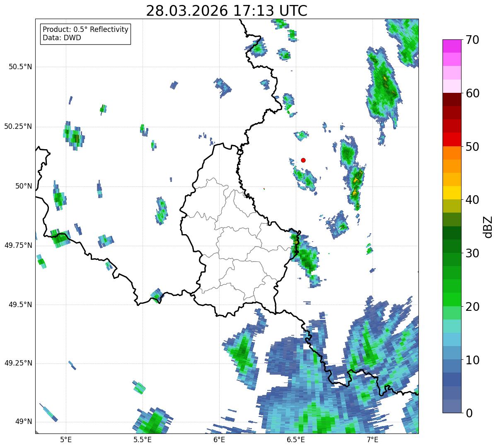Click the dark green swatch between 30 and 35 dBZ
Viewport: 498px width, 448px height.
pos(452,233)
